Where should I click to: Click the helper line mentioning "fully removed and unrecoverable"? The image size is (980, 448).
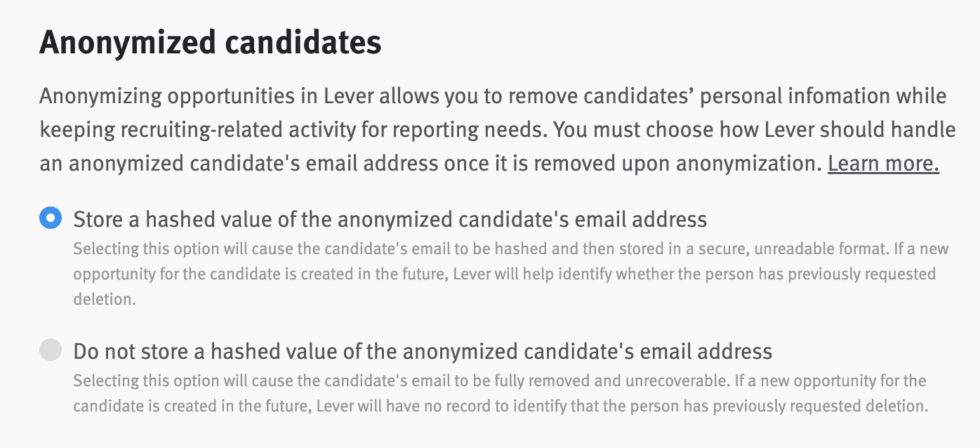(x=499, y=381)
